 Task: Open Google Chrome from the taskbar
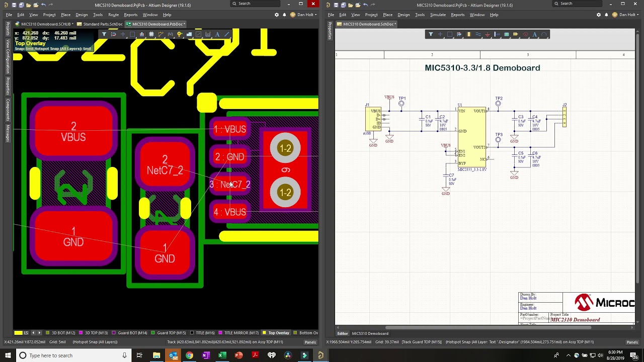189,355
